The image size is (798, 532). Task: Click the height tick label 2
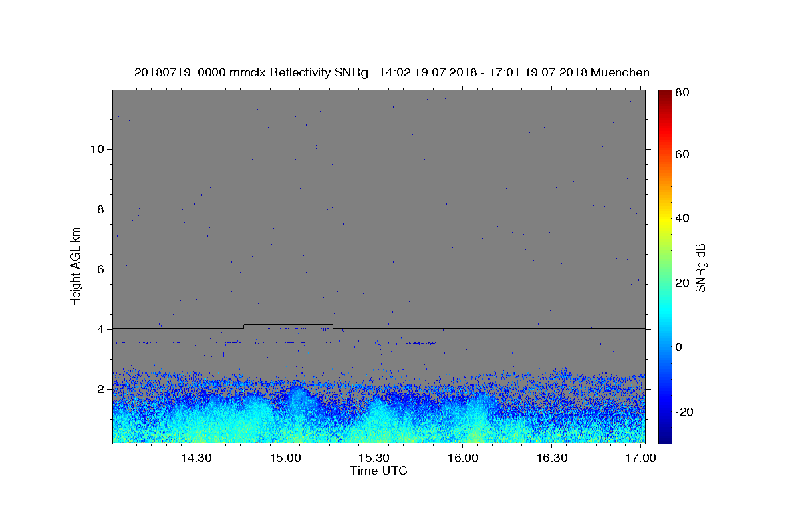[102, 389]
